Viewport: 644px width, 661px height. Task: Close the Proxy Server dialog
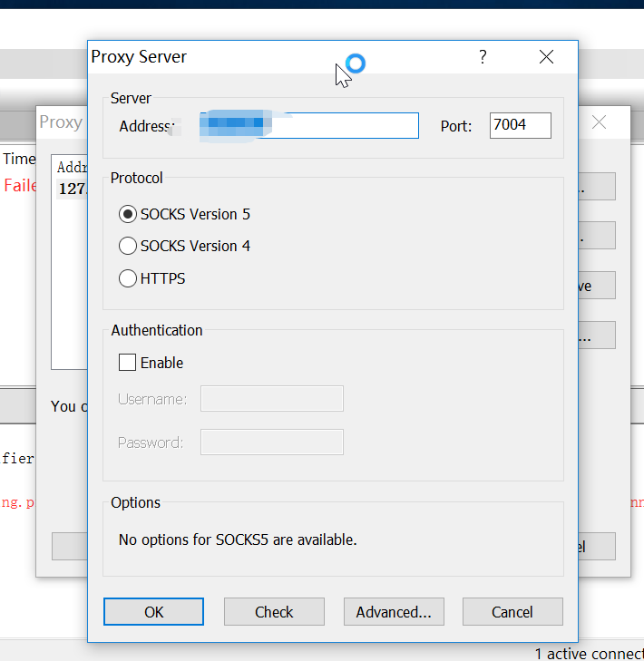[x=546, y=56]
